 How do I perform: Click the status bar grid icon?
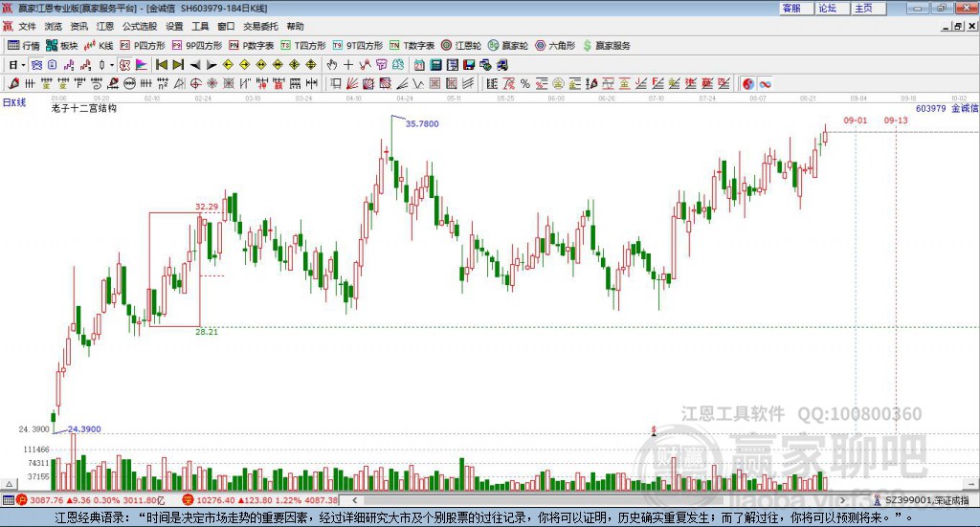tap(8, 500)
